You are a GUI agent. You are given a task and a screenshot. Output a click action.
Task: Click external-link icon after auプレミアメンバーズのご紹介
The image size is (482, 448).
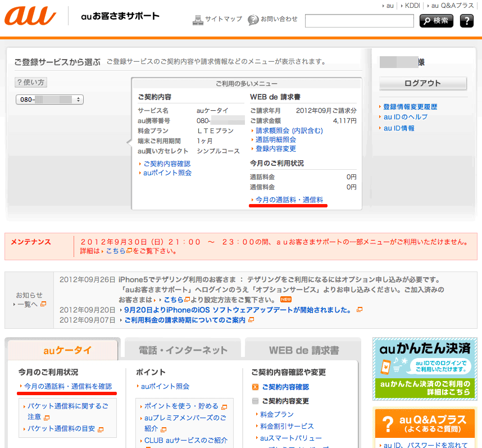[x=163, y=429]
